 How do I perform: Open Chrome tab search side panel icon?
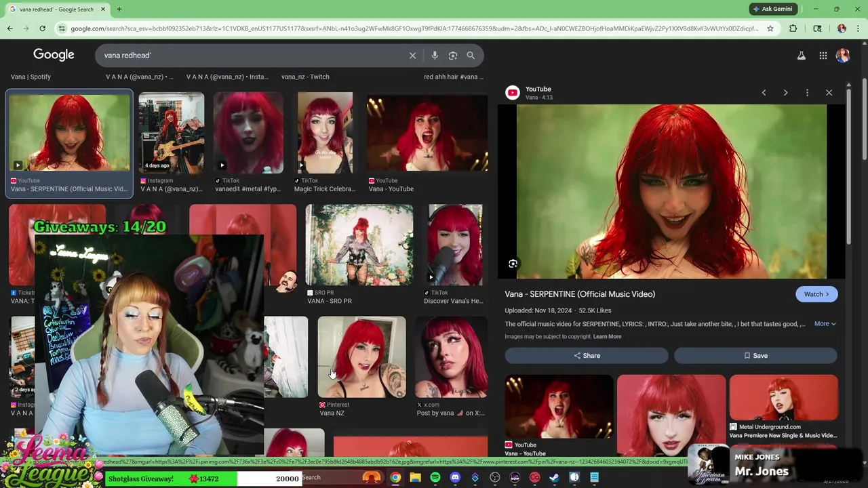(x=817, y=28)
